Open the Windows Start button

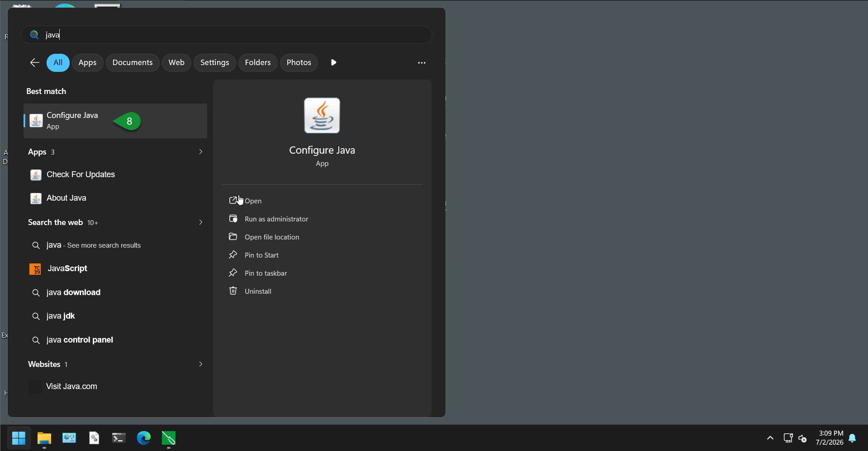pyautogui.click(x=19, y=438)
